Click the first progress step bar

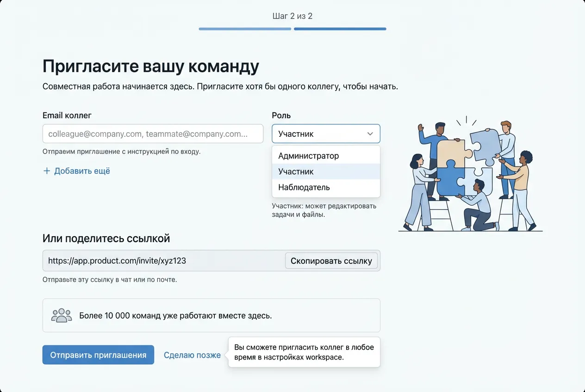245,29
